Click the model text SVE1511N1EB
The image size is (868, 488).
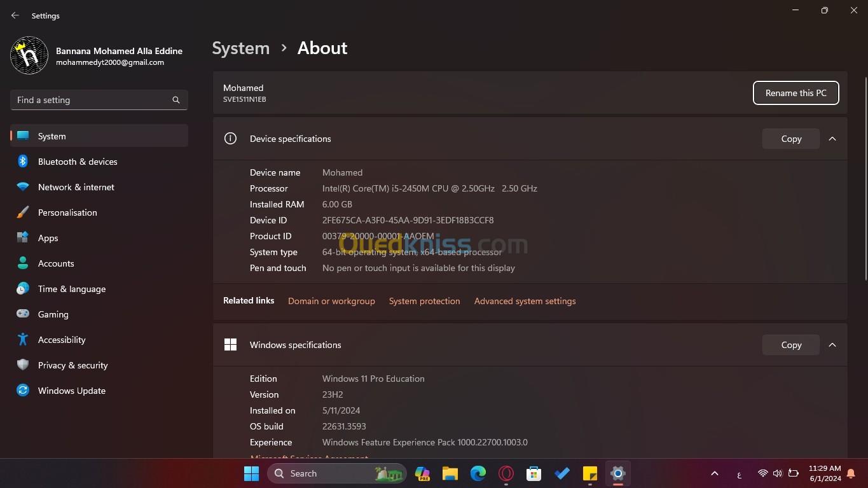click(244, 99)
